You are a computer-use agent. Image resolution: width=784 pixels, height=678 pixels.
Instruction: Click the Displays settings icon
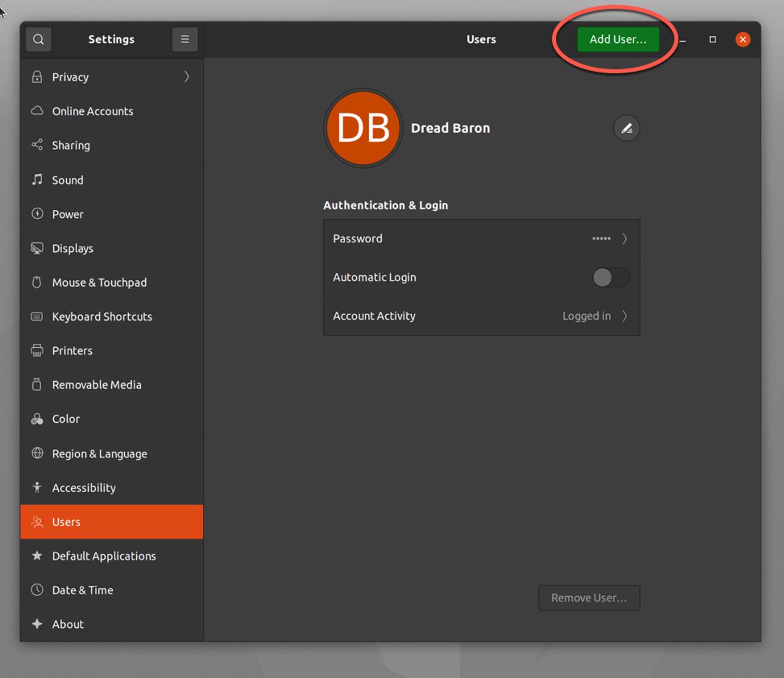pyautogui.click(x=37, y=248)
